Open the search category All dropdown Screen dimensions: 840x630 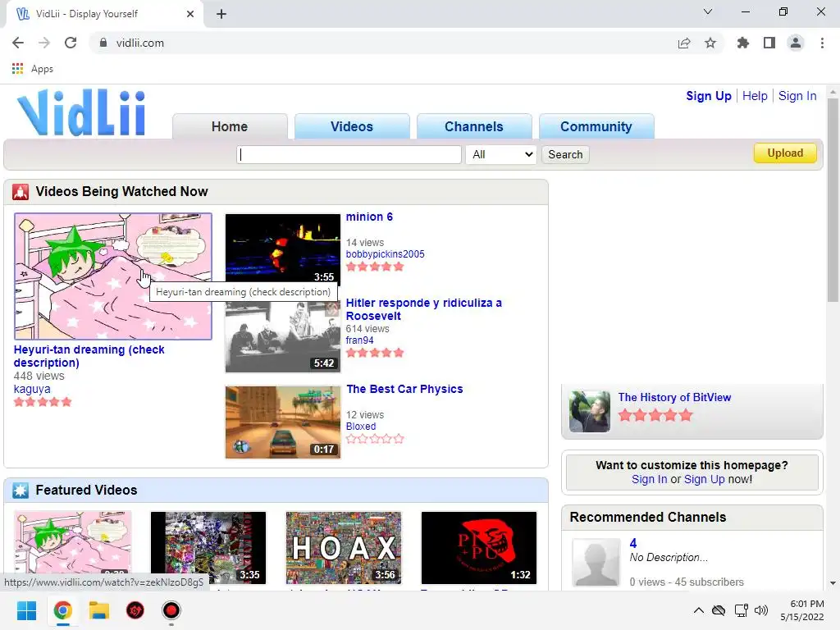point(501,154)
